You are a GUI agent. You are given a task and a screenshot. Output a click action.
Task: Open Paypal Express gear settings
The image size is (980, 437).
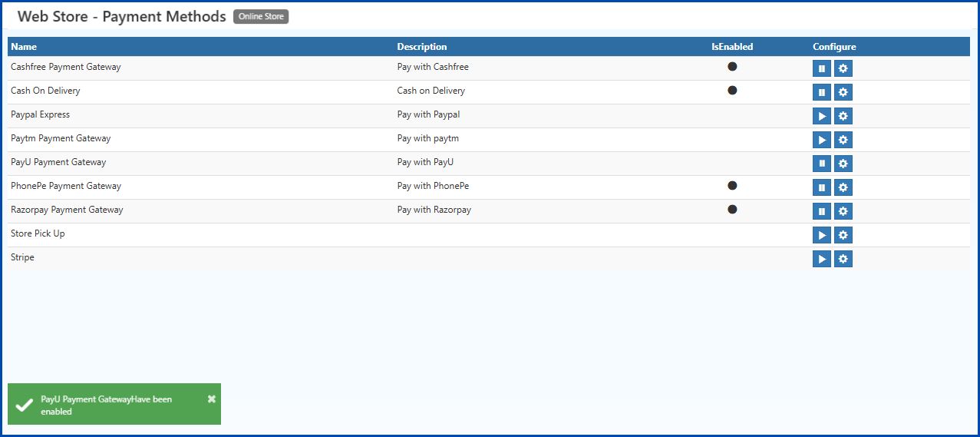pyautogui.click(x=843, y=116)
